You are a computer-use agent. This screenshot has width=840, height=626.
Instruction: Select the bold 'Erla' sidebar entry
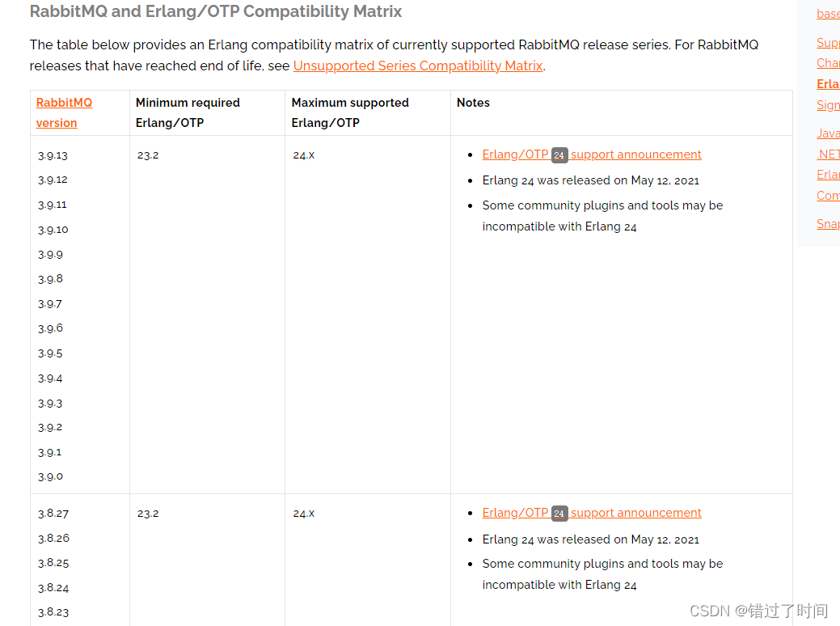(x=828, y=83)
